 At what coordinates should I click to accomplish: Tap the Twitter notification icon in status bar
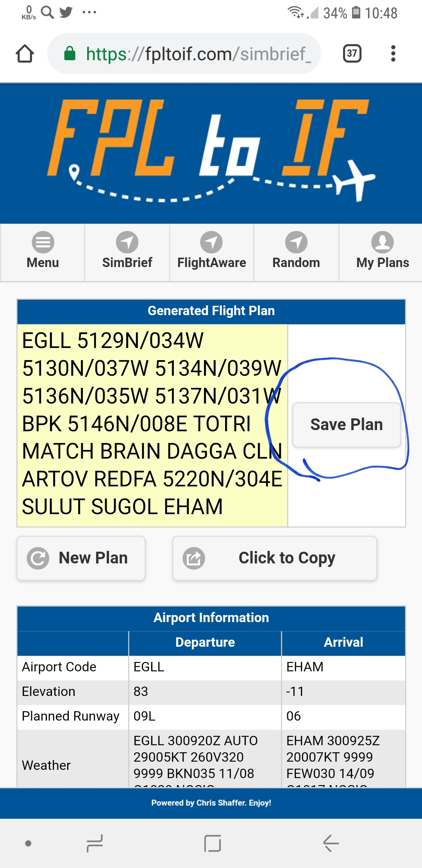66,12
